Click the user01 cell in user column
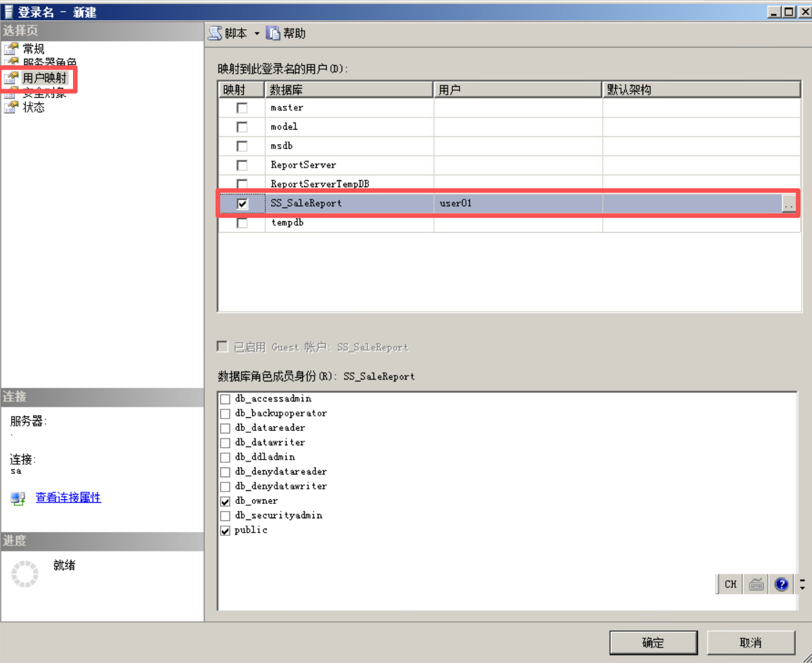The height and width of the screenshot is (663, 812). point(517,203)
